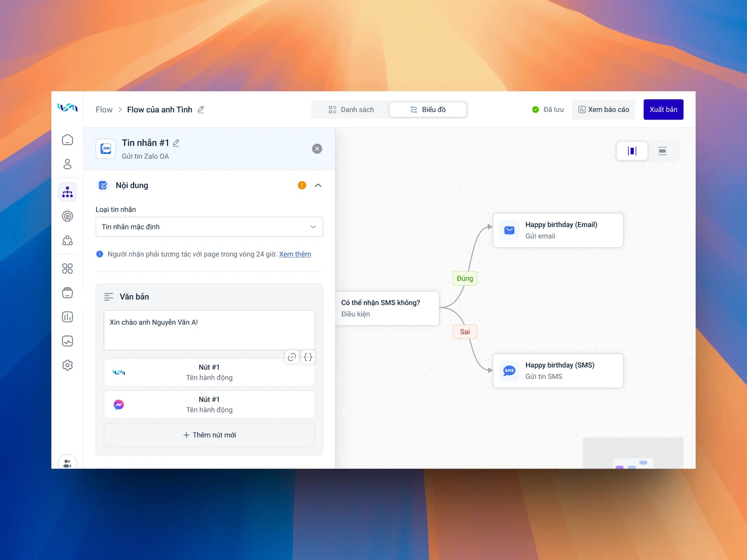Open the Loại tin nhắn dropdown
The image size is (747, 560).
pos(209,227)
